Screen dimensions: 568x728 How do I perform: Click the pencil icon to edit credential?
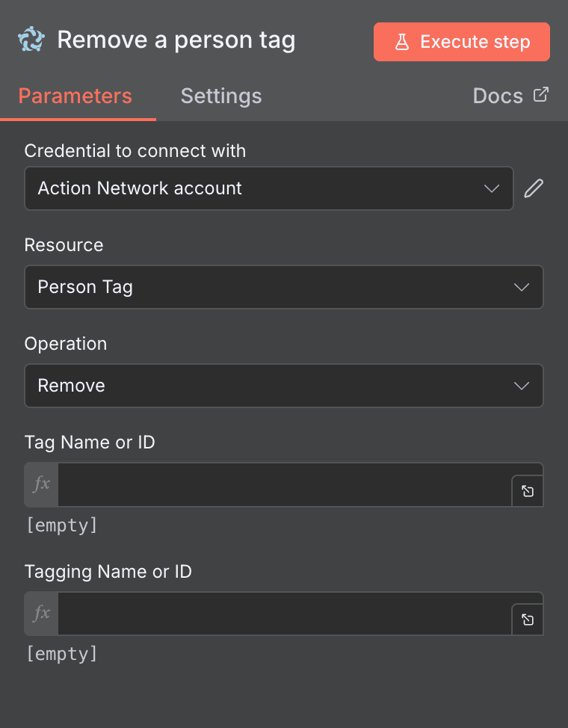tap(533, 188)
